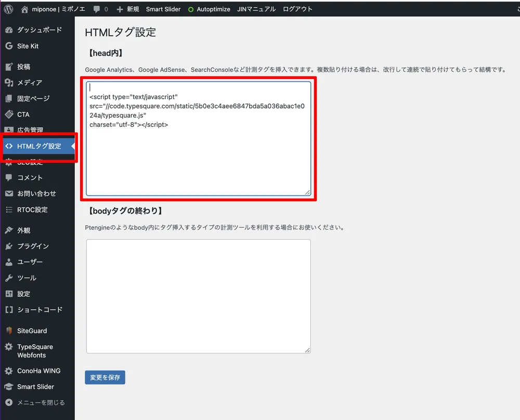Open JINマニュアル in the admin bar
This screenshot has height=420, width=520.
(x=256, y=9)
